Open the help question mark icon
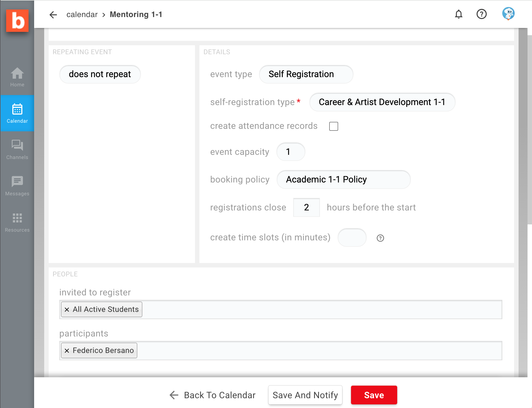532x408 pixels. tap(481, 14)
